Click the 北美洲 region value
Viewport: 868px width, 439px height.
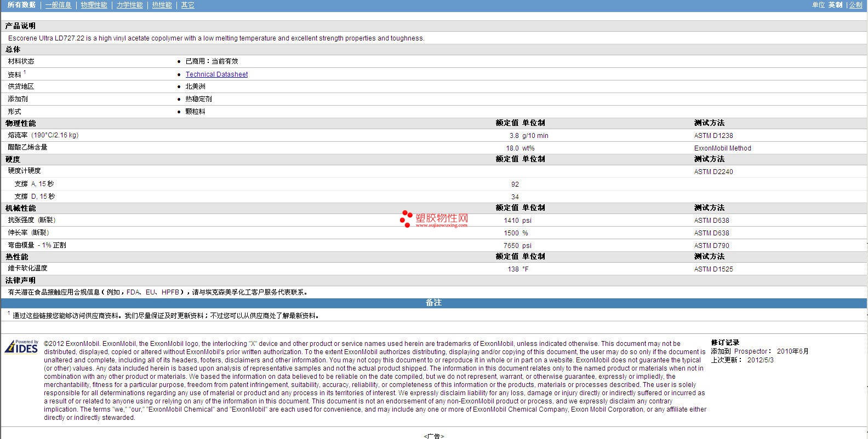pos(195,86)
